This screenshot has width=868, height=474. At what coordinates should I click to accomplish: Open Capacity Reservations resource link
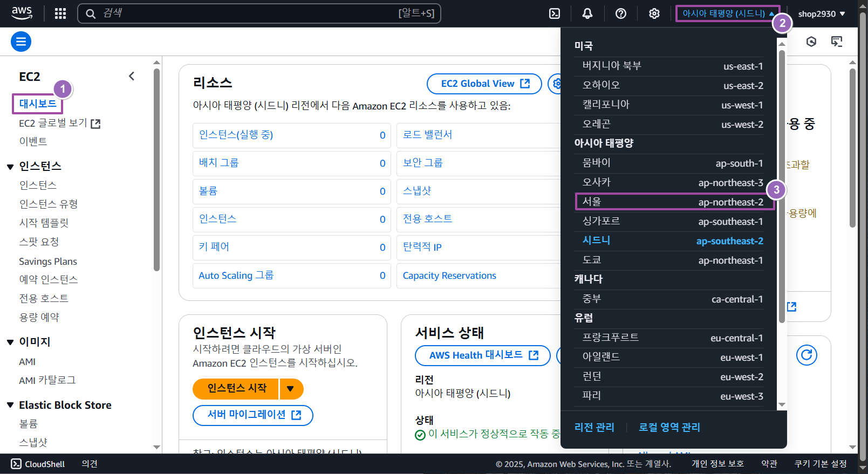pos(449,276)
